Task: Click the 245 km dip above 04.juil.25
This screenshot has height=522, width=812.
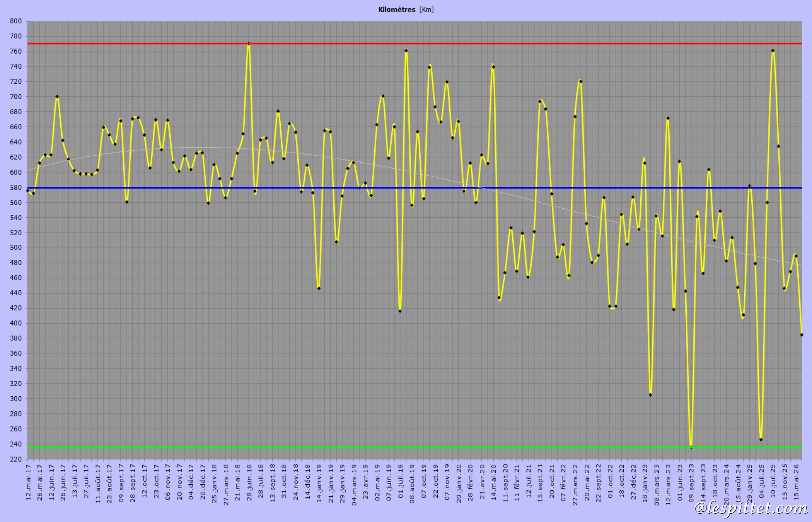Action: (x=761, y=439)
